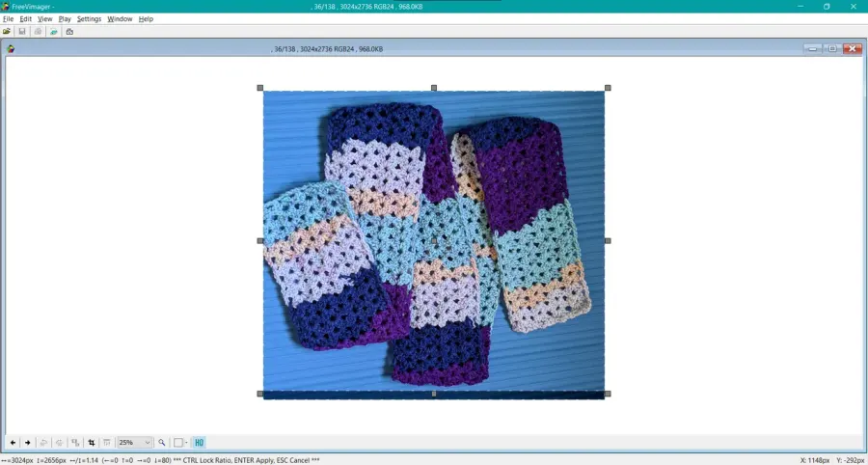Click the top-center crop handle
Screen dimensions: 868x465
[x=434, y=88]
